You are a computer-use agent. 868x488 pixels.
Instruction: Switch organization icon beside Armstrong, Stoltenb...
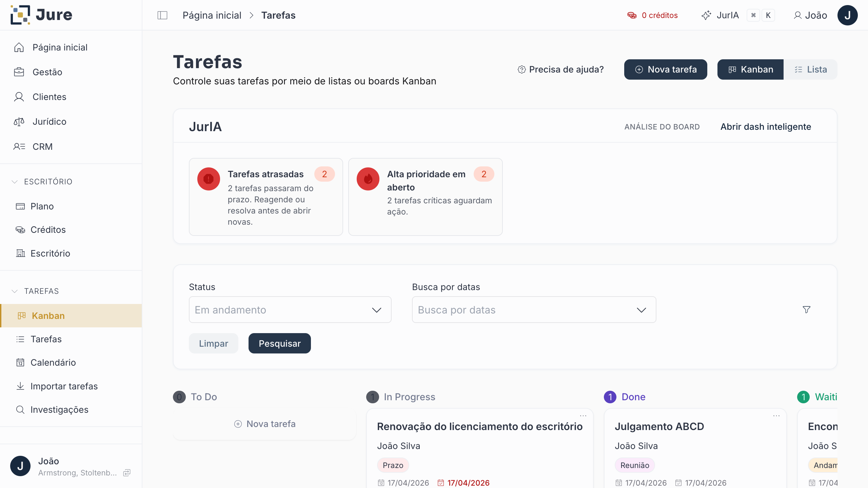point(127,473)
